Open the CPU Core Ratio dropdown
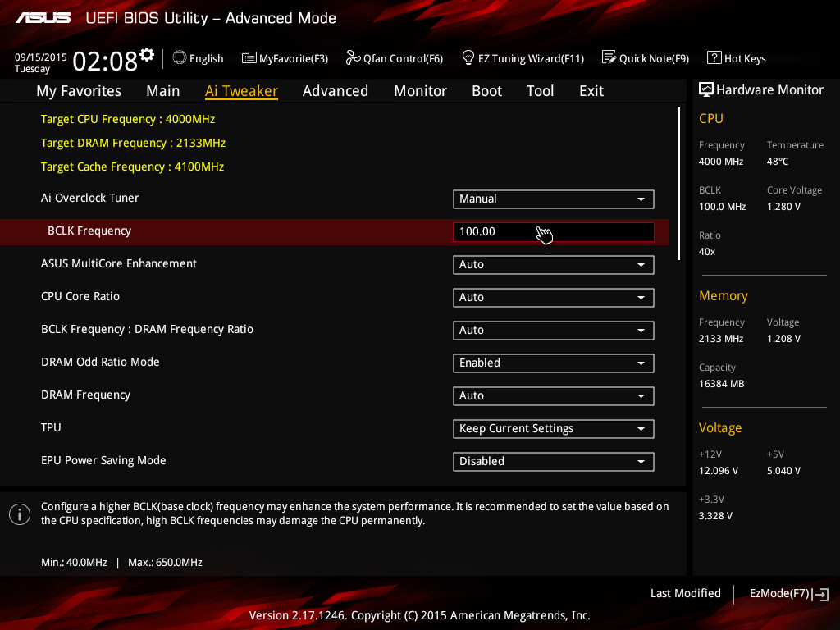The image size is (840, 630). point(553,297)
